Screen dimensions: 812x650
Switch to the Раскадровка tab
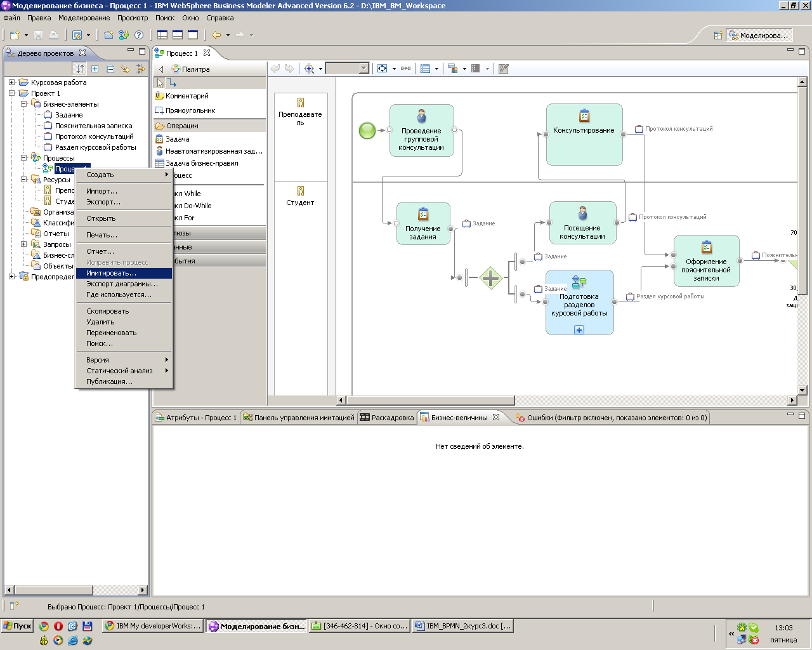click(x=386, y=418)
